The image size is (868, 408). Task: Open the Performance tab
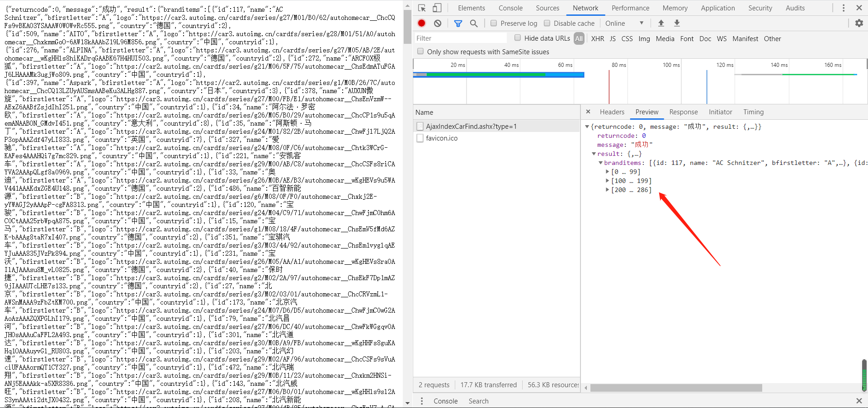click(x=631, y=8)
